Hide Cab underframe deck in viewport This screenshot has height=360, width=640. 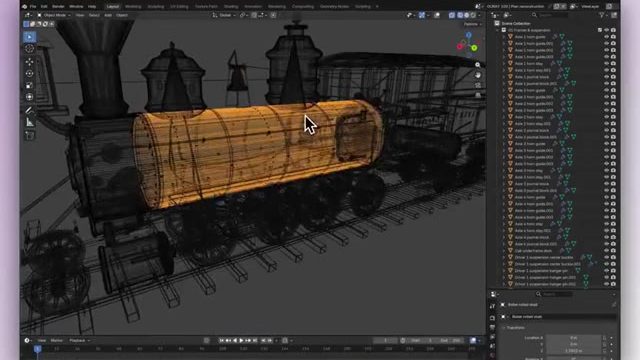[607, 251]
